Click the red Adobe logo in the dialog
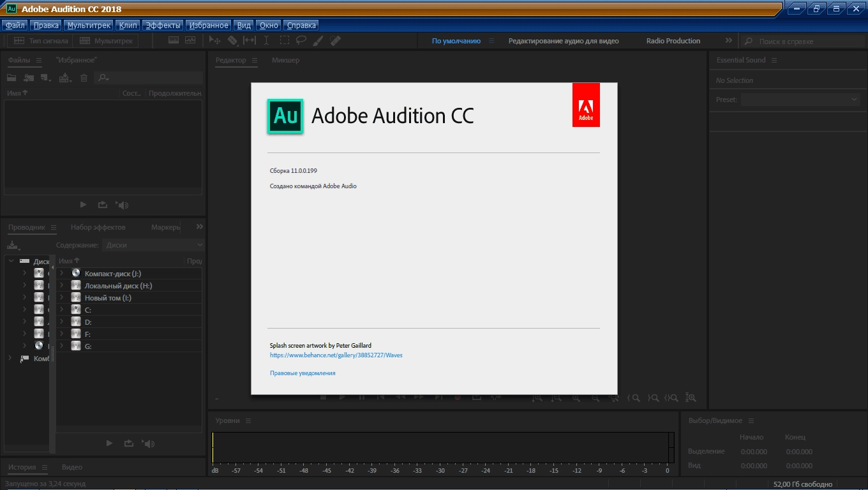868x490 pixels. click(x=586, y=105)
